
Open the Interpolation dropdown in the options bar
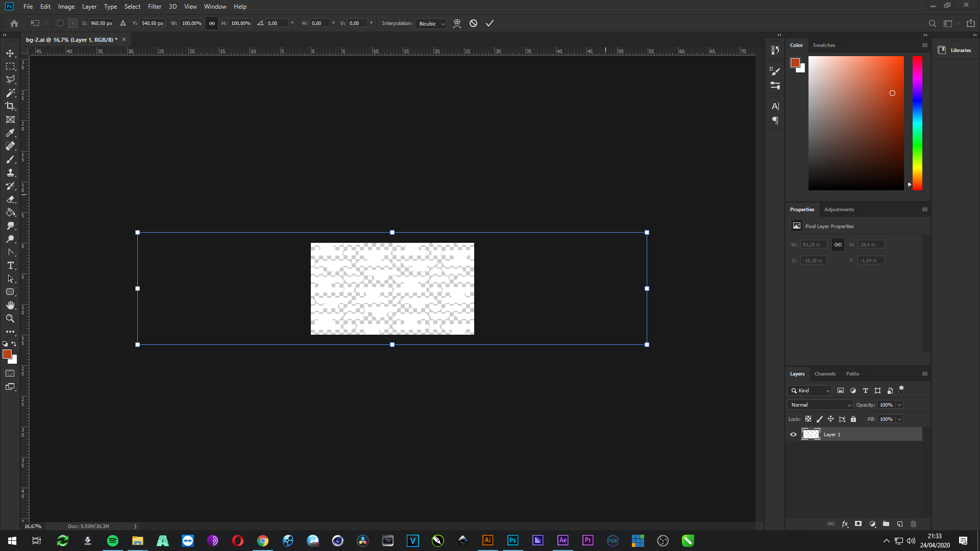430,23
